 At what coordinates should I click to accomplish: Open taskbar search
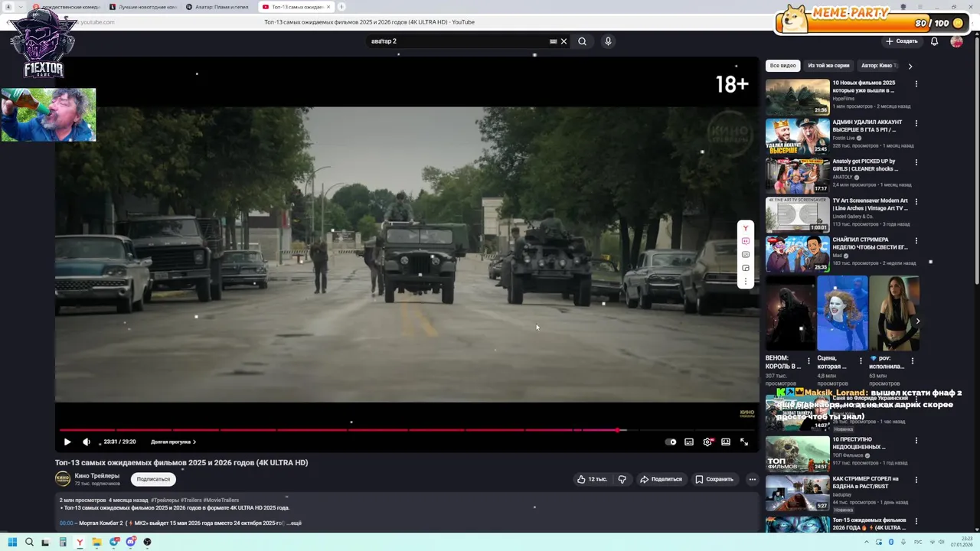click(29, 542)
